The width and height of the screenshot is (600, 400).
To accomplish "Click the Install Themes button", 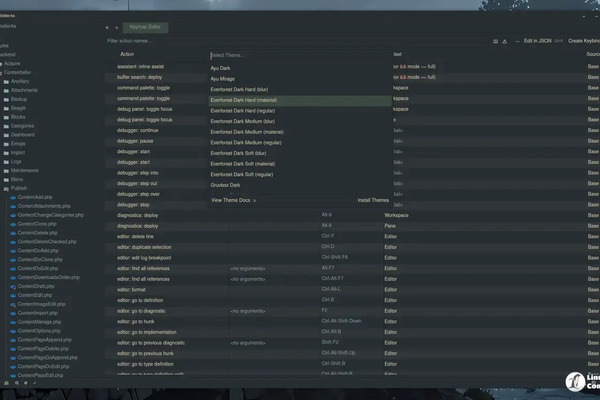I will (373, 200).
